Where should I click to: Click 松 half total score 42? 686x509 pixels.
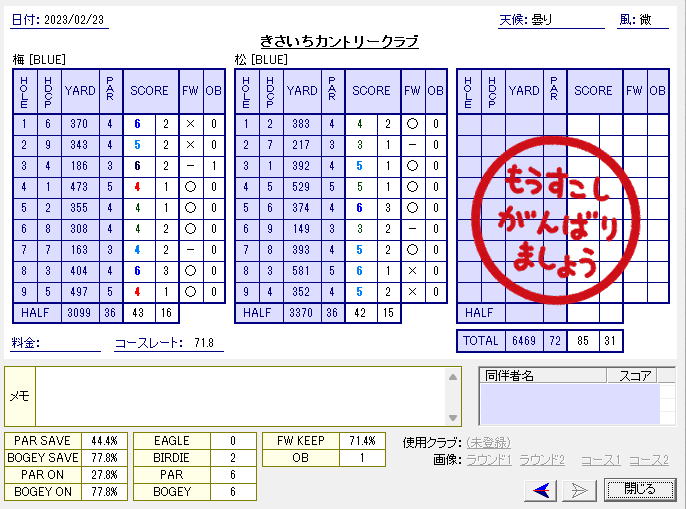pyautogui.click(x=360, y=313)
